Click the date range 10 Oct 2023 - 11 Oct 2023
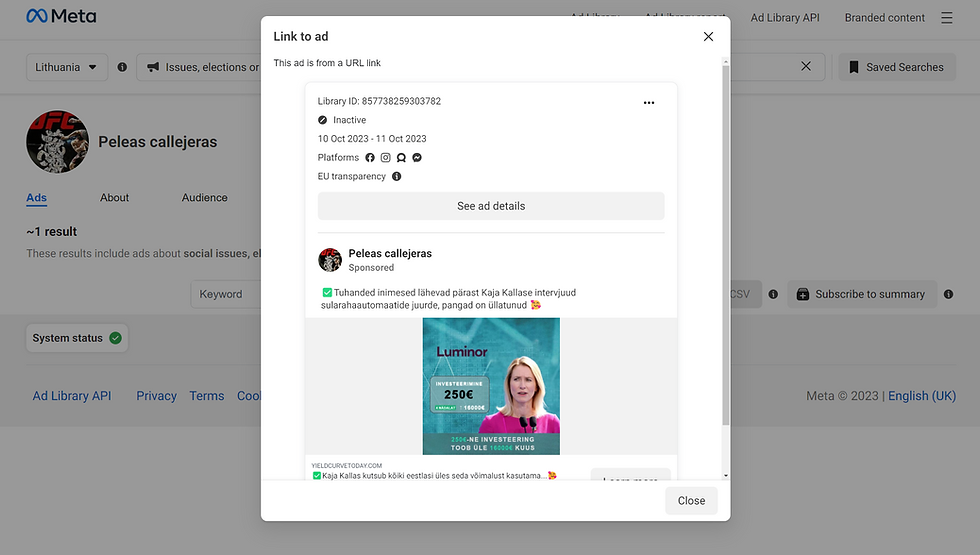980x555 pixels. pos(372,139)
